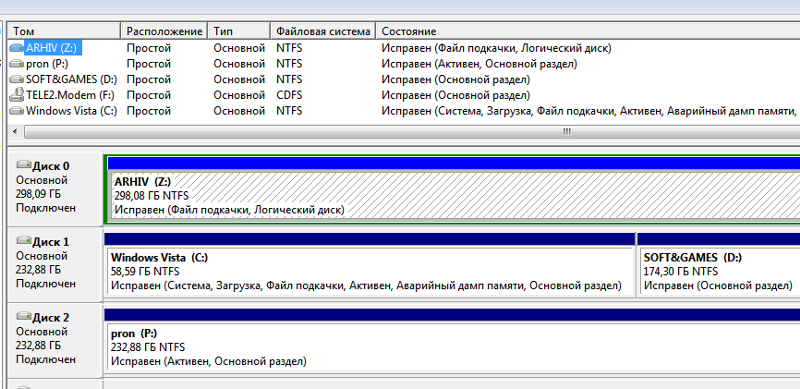Viewport: 800px width, 389px height.
Task: Sort by the Том column header
Action: click(64, 31)
